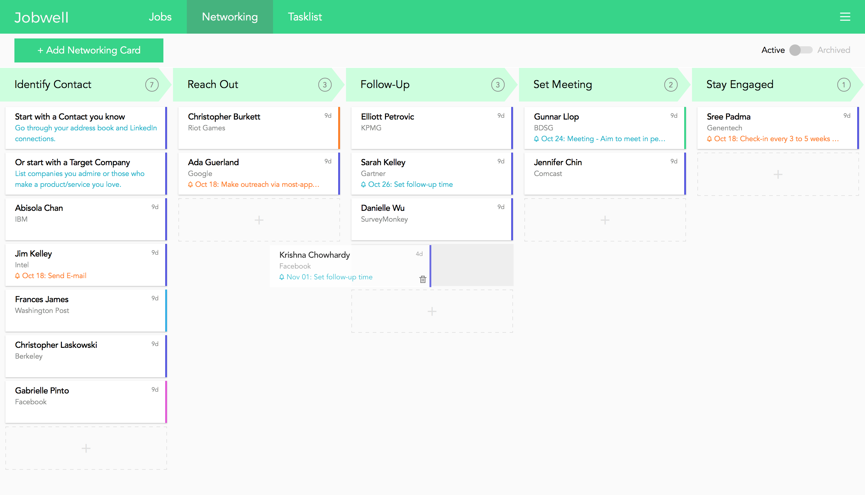Click plus placeholder in Identify Contact column

[x=86, y=448]
